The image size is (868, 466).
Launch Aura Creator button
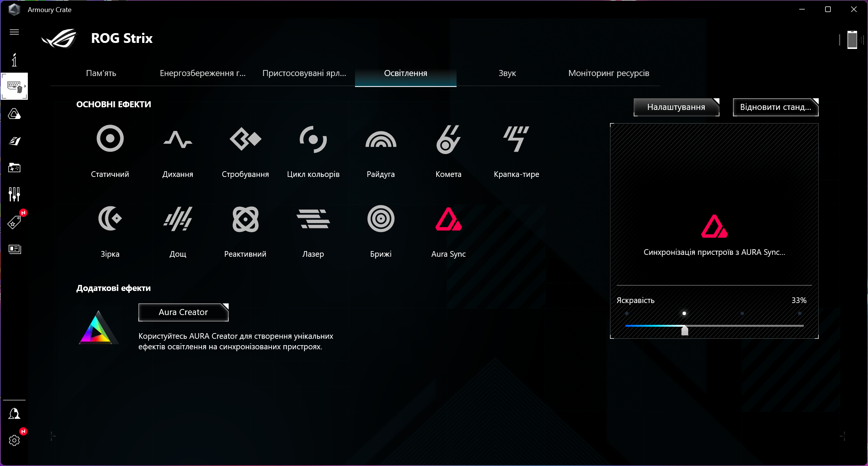coord(183,312)
